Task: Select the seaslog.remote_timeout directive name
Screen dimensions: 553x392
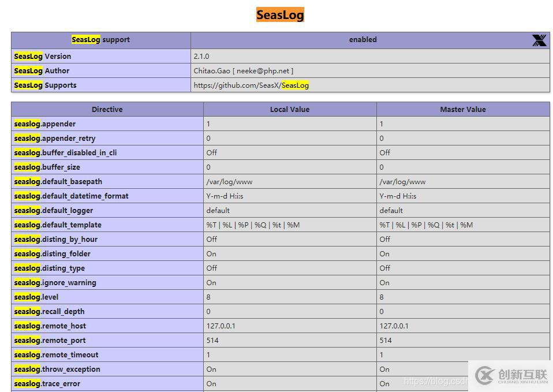Action: 56,355
